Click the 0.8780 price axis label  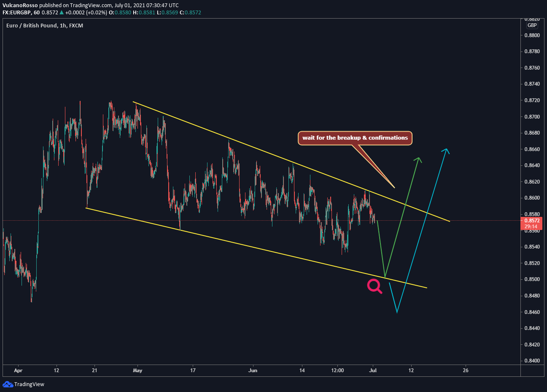532,51
